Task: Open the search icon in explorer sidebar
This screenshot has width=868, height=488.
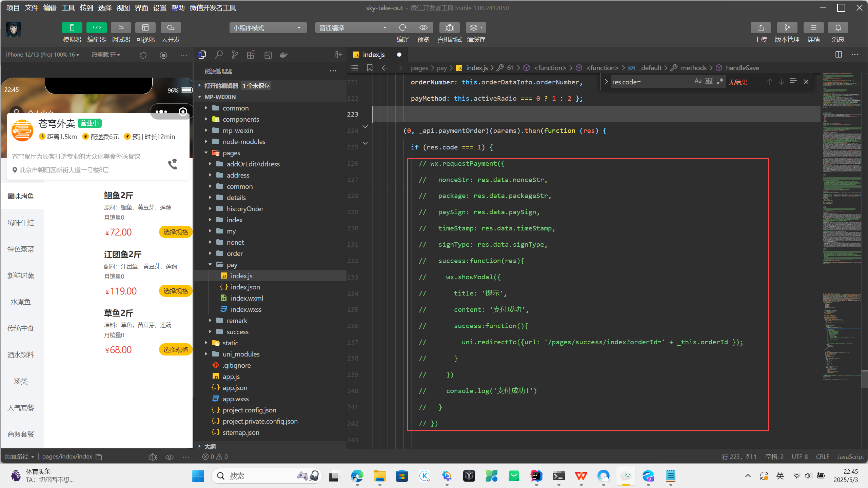Action: click(219, 55)
